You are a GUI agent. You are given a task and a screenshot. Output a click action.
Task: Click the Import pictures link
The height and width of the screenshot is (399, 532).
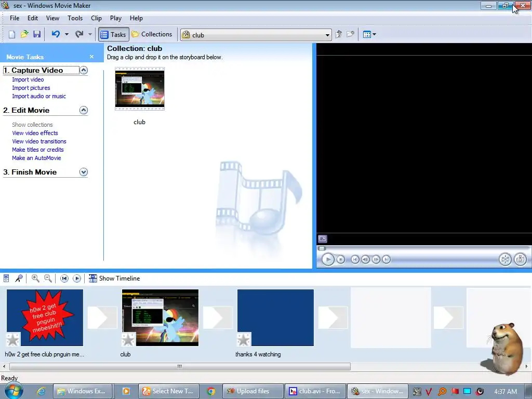point(31,88)
